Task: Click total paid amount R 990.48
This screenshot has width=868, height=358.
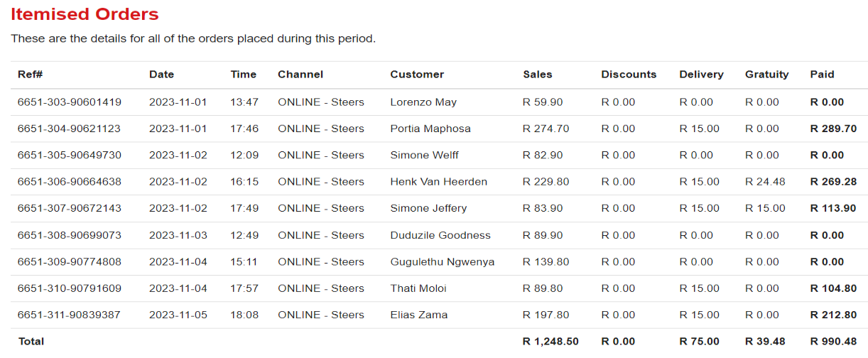Action: (x=833, y=342)
